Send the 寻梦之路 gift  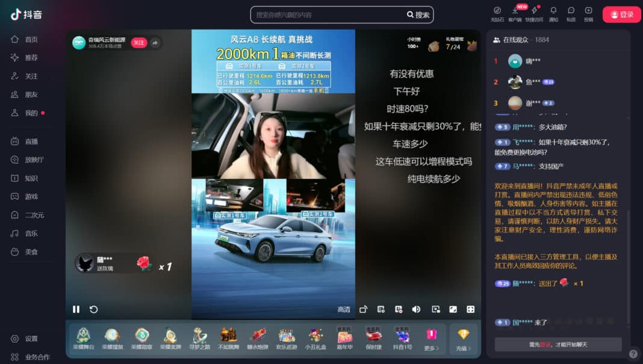[x=199, y=339]
